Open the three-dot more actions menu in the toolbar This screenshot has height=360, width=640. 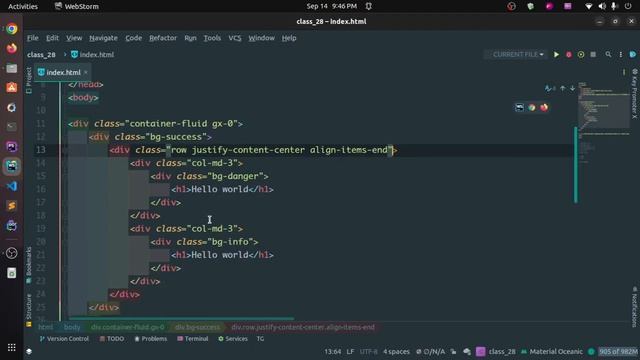620,54
